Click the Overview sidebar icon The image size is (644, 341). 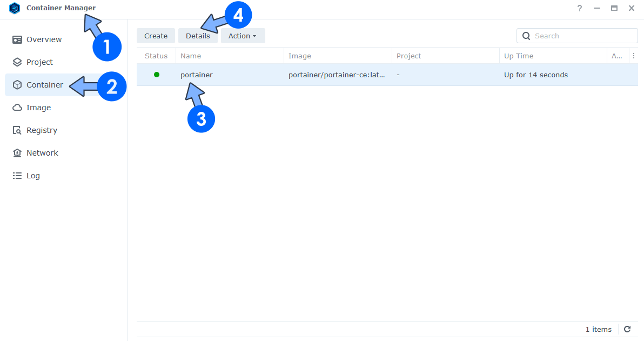point(17,39)
